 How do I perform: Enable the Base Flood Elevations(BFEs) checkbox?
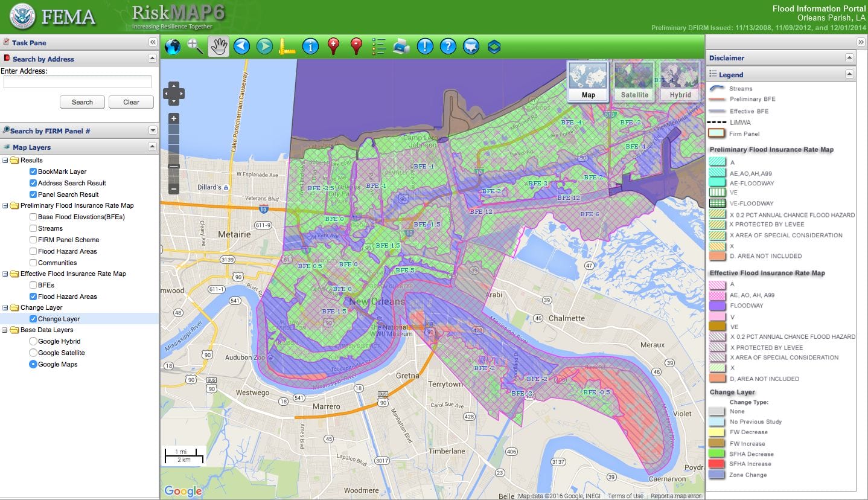[x=34, y=217]
